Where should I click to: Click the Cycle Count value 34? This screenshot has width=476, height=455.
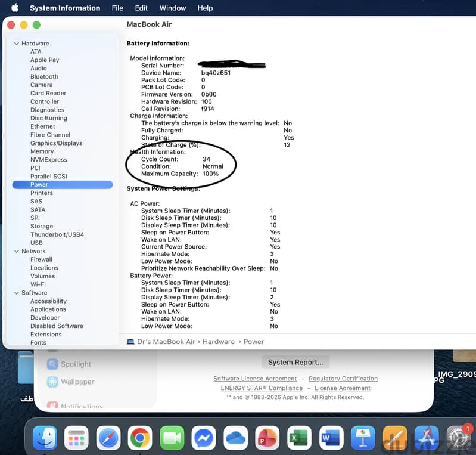(207, 159)
